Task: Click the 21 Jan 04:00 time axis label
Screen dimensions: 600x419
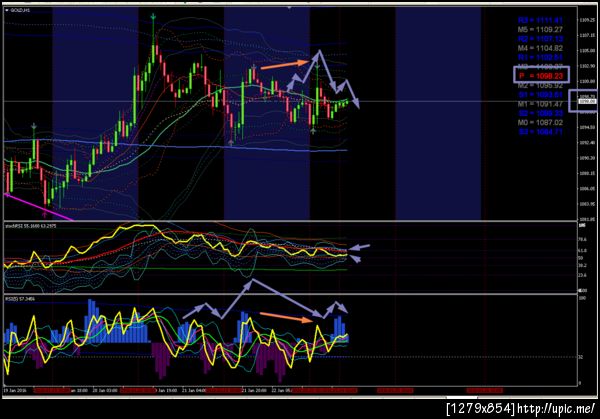Action: (x=194, y=391)
